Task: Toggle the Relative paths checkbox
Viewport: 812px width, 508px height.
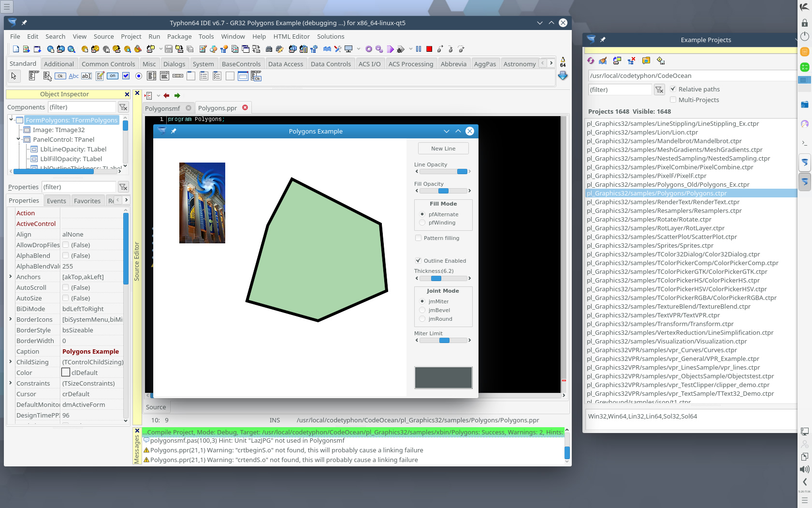Action: (673, 89)
